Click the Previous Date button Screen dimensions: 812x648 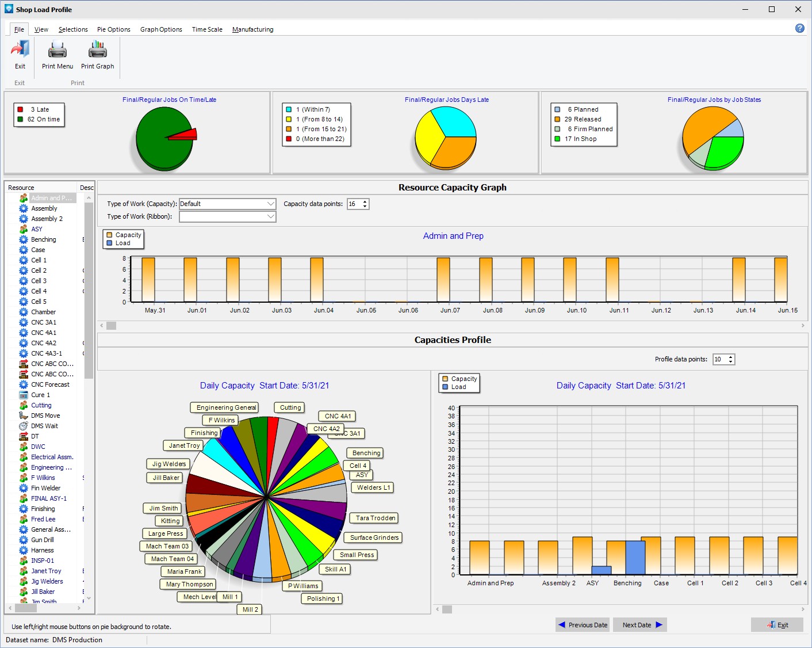pos(583,625)
